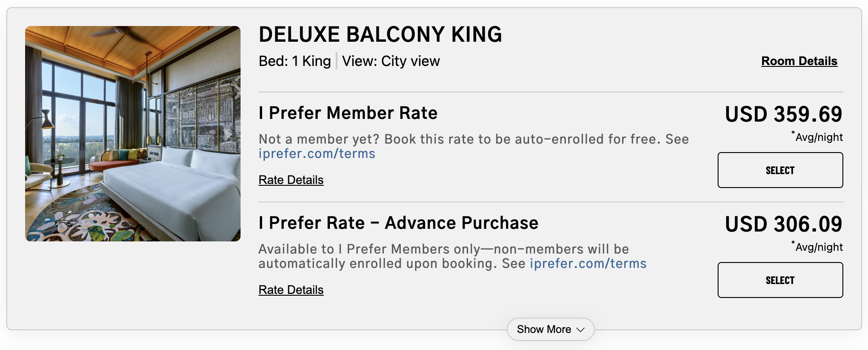This screenshot has width=868, height=350.
Task: Select the I Prefer Member Rate
Action: point(780,170)
